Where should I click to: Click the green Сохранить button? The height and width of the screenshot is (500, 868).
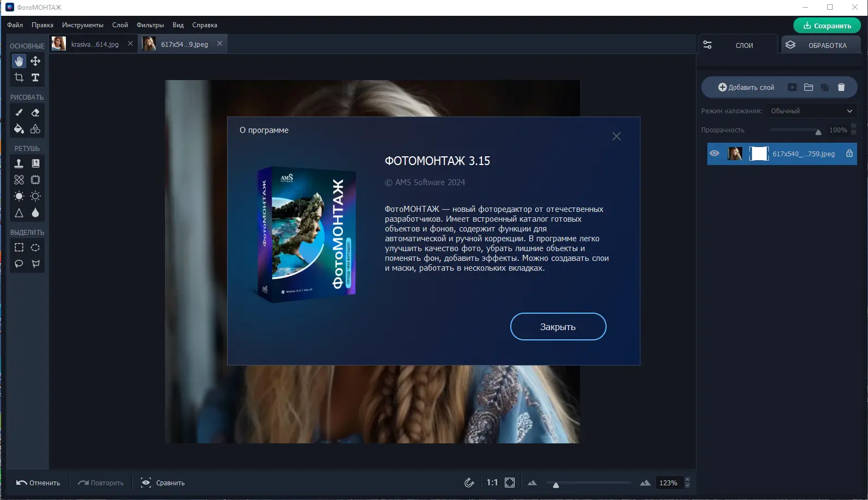point(827,26)
